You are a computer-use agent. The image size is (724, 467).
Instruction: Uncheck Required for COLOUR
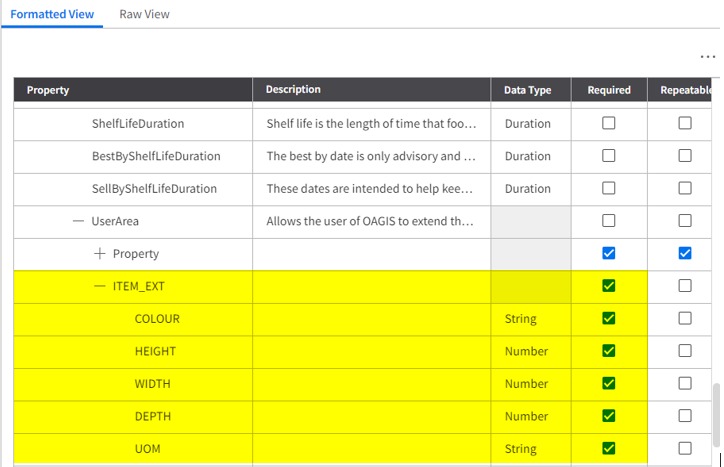(609, 318)
